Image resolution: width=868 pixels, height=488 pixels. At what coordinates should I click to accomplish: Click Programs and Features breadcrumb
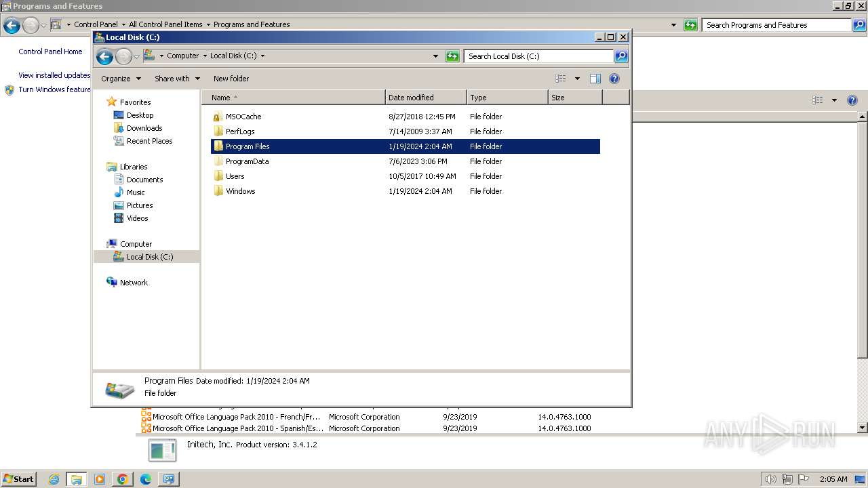coord(252,24)
